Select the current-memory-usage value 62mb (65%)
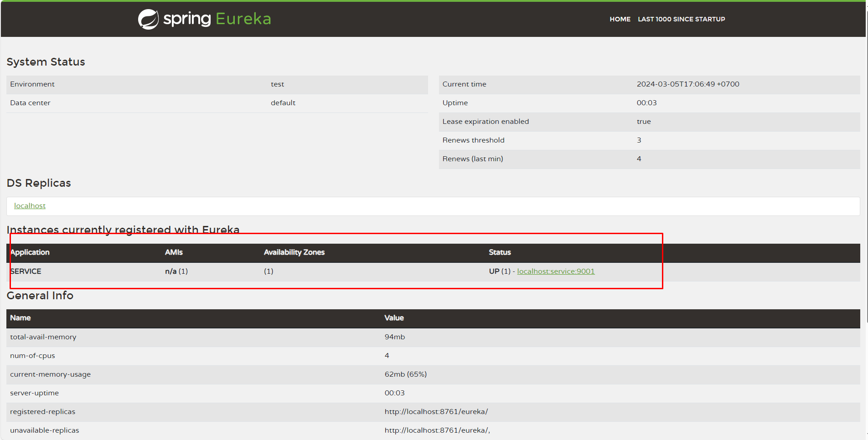This screenshot has height=440, width=868. point(406,374)
